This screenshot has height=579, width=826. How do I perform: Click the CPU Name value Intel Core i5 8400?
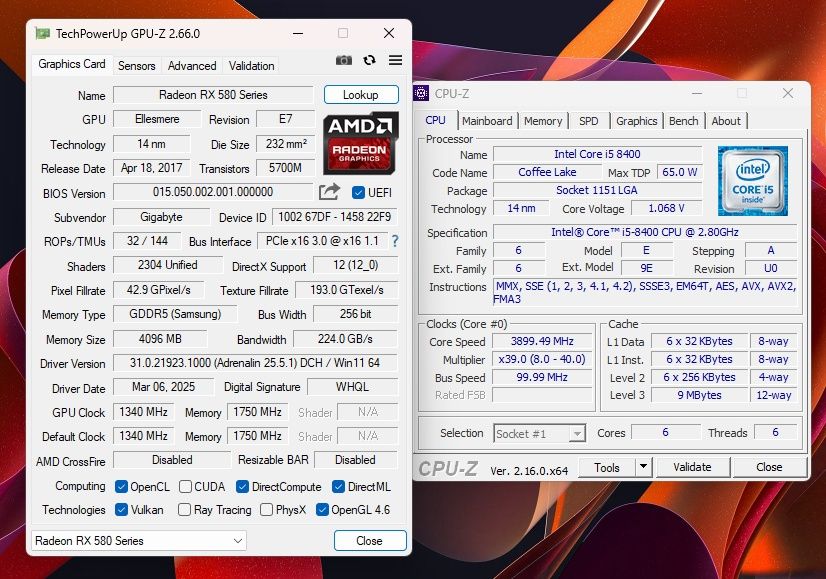point(597,154)
